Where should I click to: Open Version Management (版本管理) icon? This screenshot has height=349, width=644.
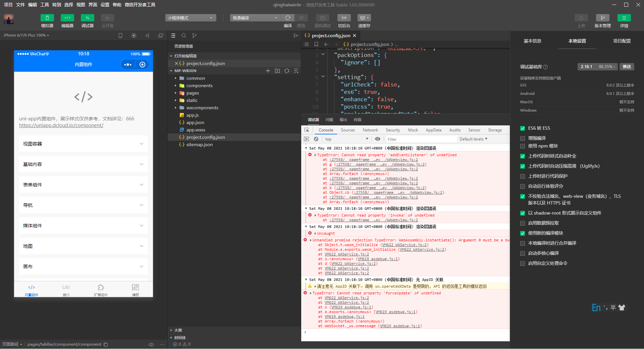602,18
